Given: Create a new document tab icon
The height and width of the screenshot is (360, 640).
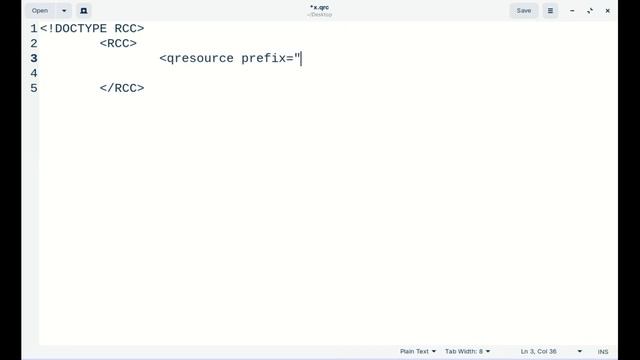Looking at the screenshot, I should coord(84,11).
